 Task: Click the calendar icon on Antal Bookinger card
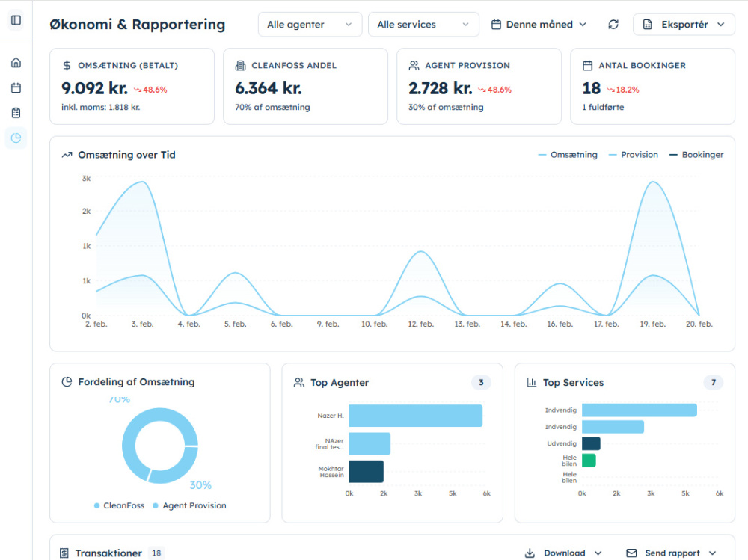[x=588, y=65]
